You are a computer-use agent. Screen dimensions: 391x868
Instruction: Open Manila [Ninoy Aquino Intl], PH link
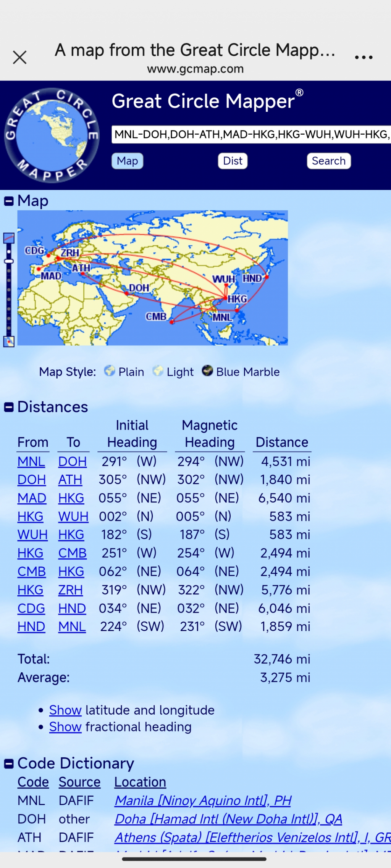click(x=203, y=801)
